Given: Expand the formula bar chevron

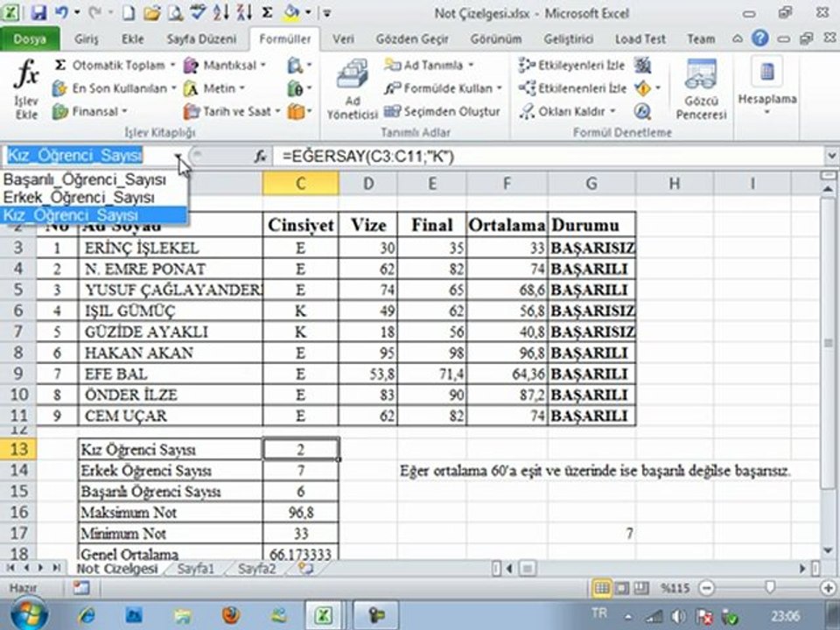Looking at the screenshot, I should (x=831, y=156).
